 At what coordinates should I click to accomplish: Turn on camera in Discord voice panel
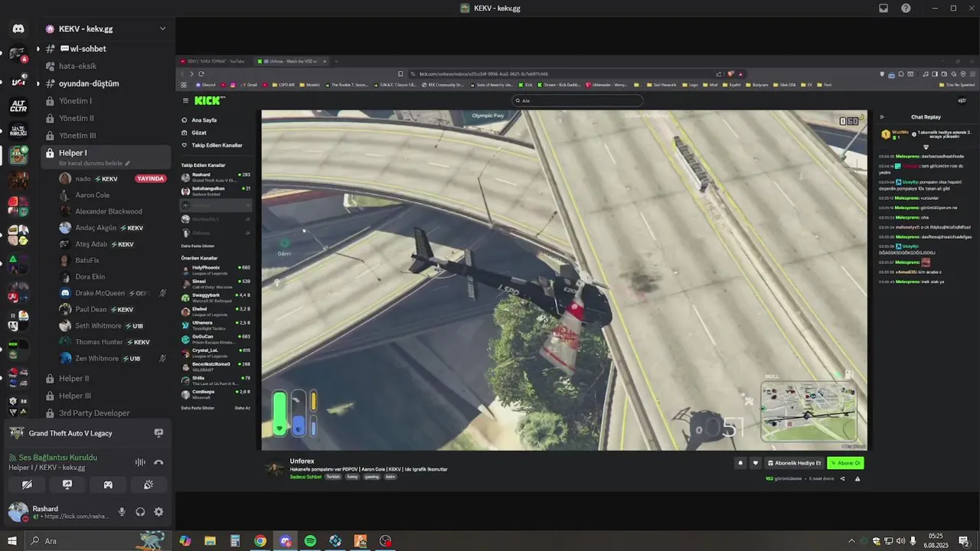[27, 484]
